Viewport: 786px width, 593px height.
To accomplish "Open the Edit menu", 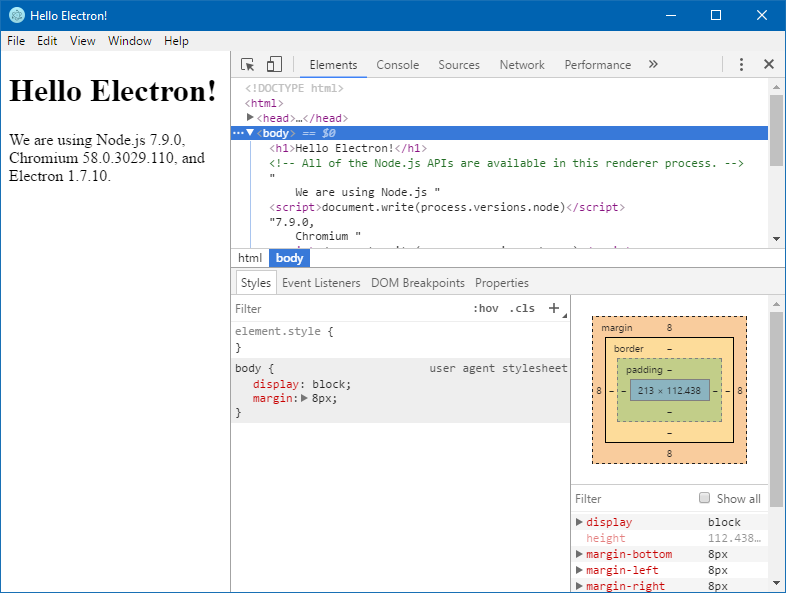I will 47,41.
